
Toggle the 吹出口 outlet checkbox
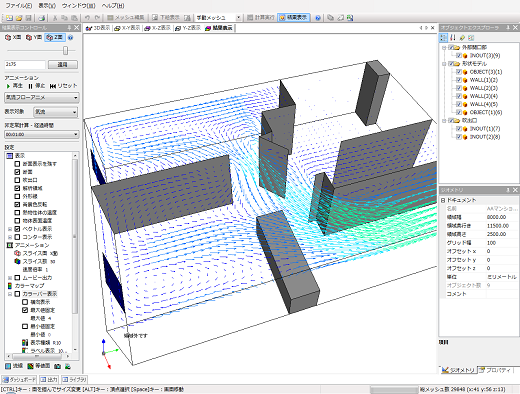[x=17, y=180]
